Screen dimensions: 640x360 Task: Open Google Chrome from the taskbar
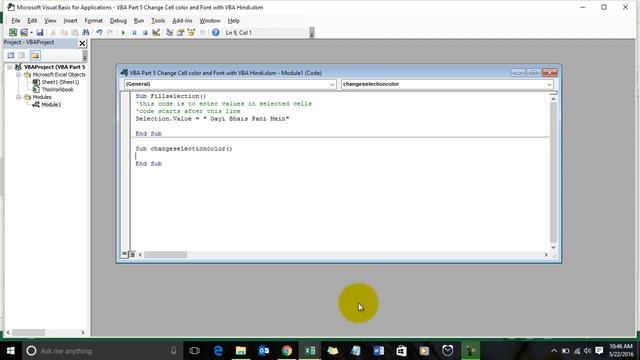coord(287,351)
